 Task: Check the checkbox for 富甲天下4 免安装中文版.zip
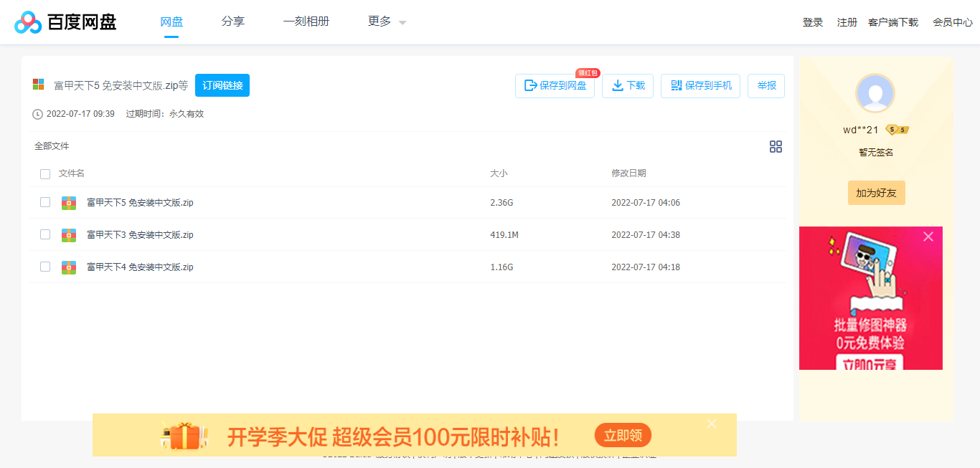tap(45, 267)
